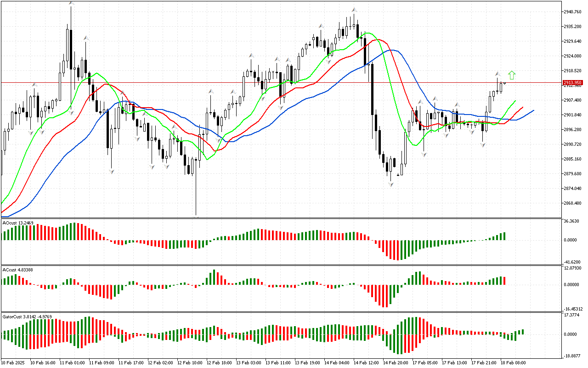Click the 10 Feb 16:00 time label
Viewport: 588px width, 368px height.
43,363
